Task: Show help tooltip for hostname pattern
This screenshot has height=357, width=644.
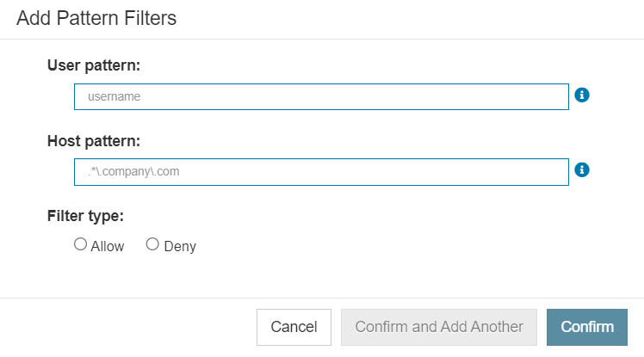Action: (581, 169)
